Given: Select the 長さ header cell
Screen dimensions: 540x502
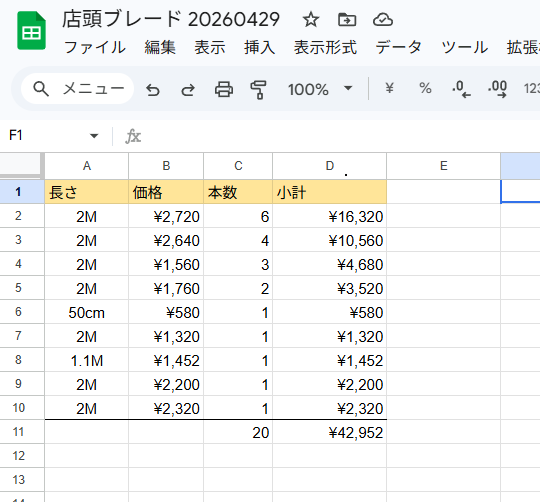Looking at the screenshot, I should pyautogui.click(x=86, y=192).
